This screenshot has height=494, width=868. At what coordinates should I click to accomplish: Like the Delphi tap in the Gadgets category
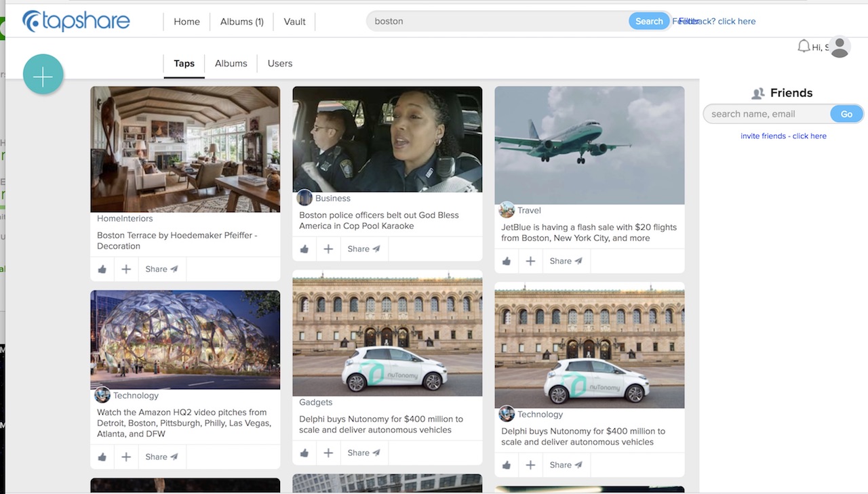[304, 453]
